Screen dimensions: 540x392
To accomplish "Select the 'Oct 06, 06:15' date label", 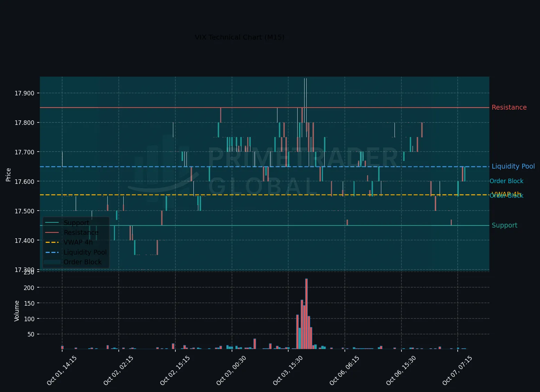I will click(x=344, y=370).
